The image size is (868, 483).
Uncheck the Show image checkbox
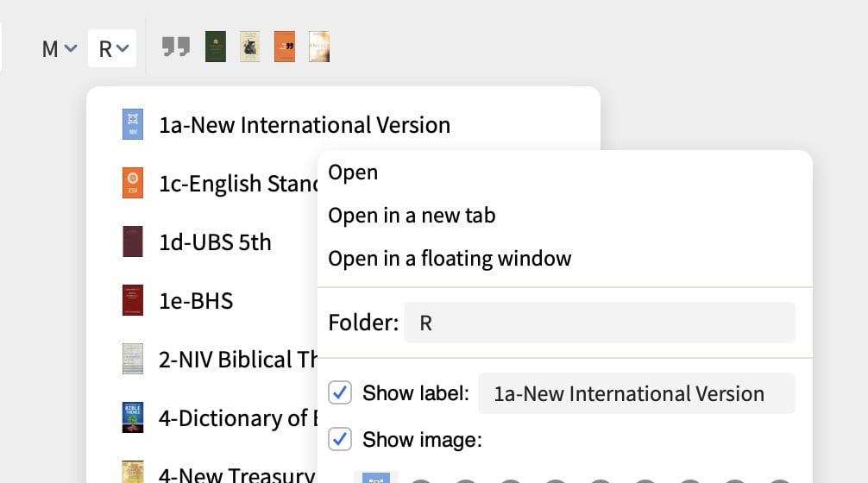click(340, 439)
